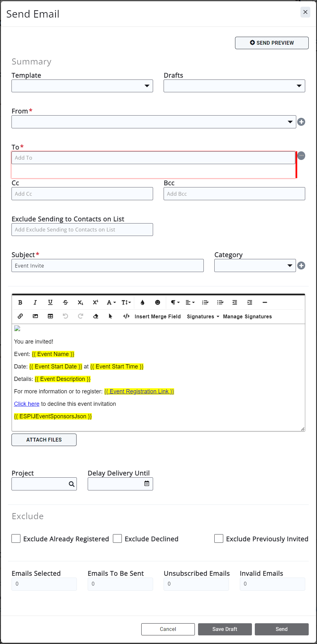Switch to code view in editor
This screenshot has height=644, width=317.
[126, 316]
